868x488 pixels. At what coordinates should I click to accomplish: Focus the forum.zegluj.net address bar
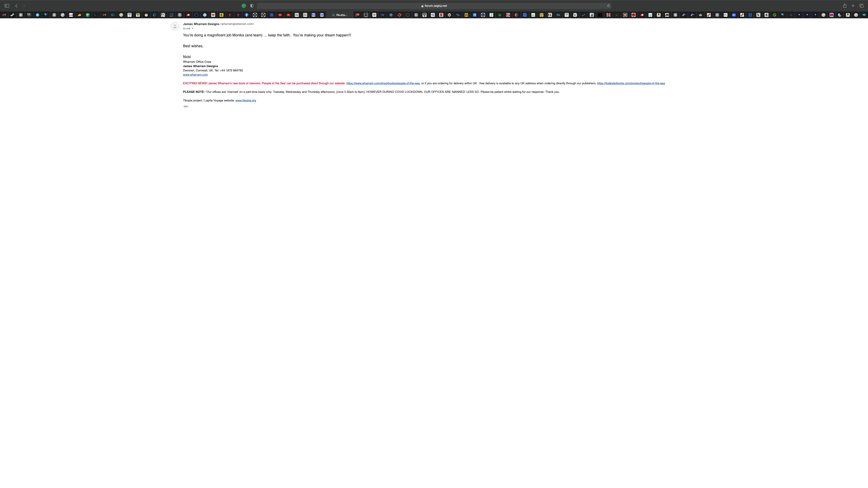click(x=434, y=6)
